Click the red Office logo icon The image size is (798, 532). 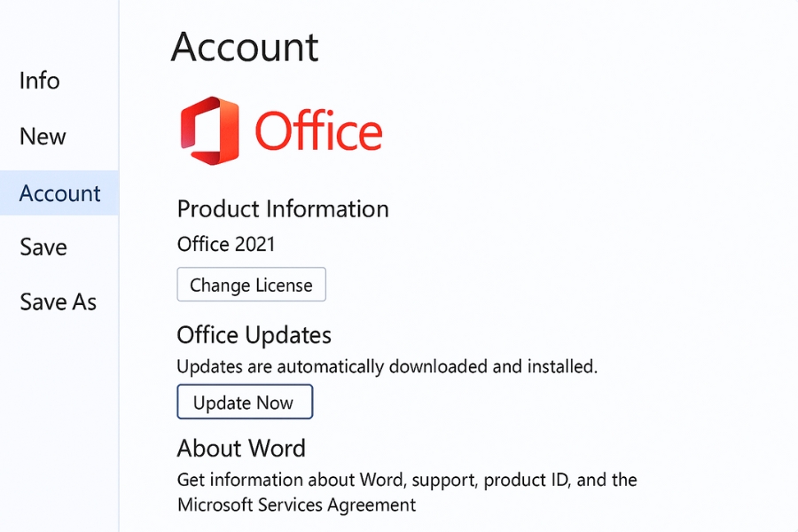click(209, 130)
